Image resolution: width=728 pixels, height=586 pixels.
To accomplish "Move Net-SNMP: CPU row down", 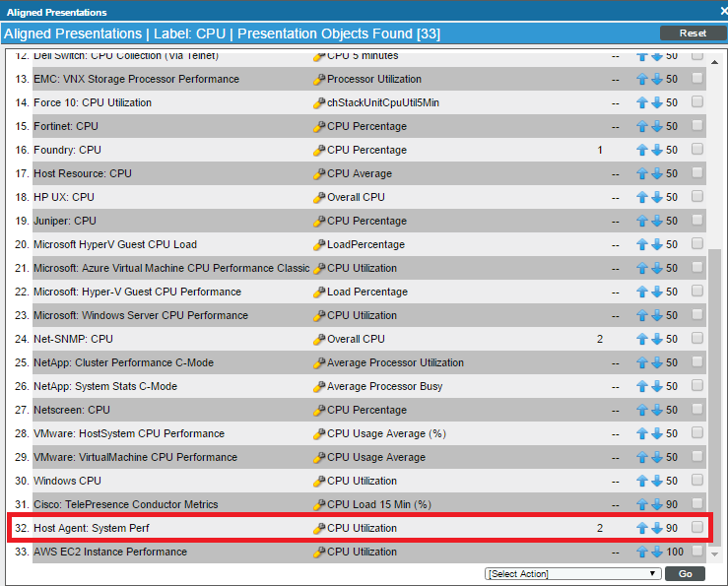I will 656,339.
